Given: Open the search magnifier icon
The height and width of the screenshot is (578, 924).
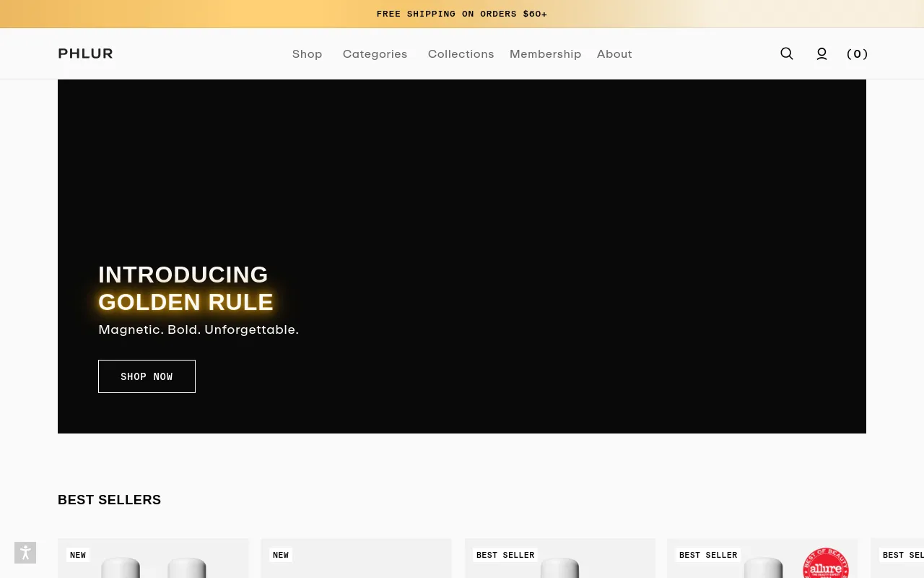Looking at the screenshot, I should pyautogui.click(x=787, y=53).
